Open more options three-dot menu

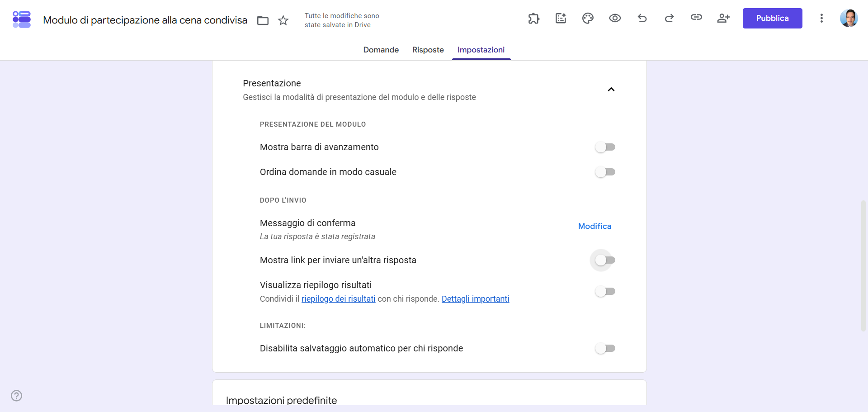(x=821, y=18)
